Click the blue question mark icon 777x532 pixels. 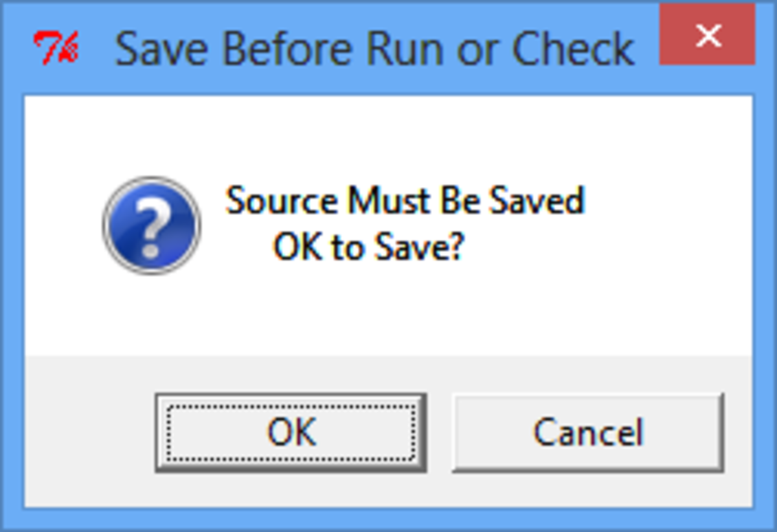pyautogui.click(x=152, y=225)
